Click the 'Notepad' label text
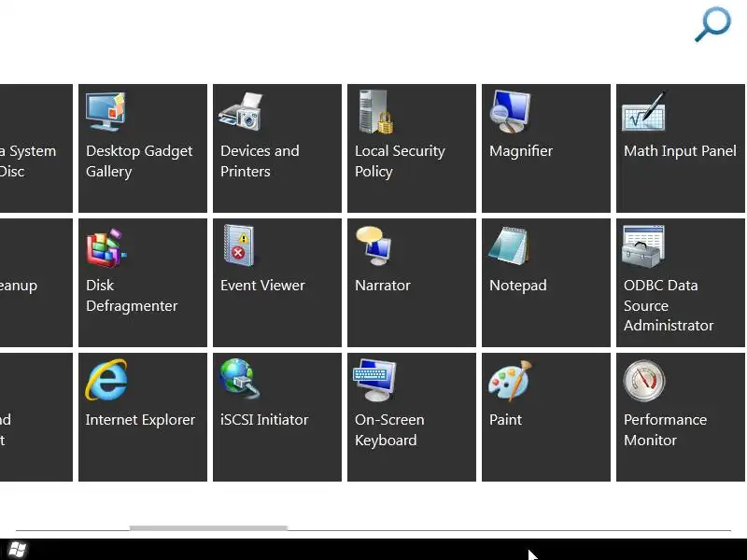This screenshot has width=747, height=560. (x=518, y=286)
